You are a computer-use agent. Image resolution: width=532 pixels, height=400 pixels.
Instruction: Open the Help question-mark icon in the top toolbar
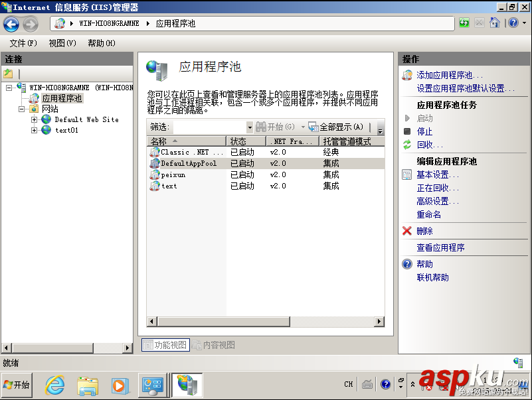pos(513,23)
